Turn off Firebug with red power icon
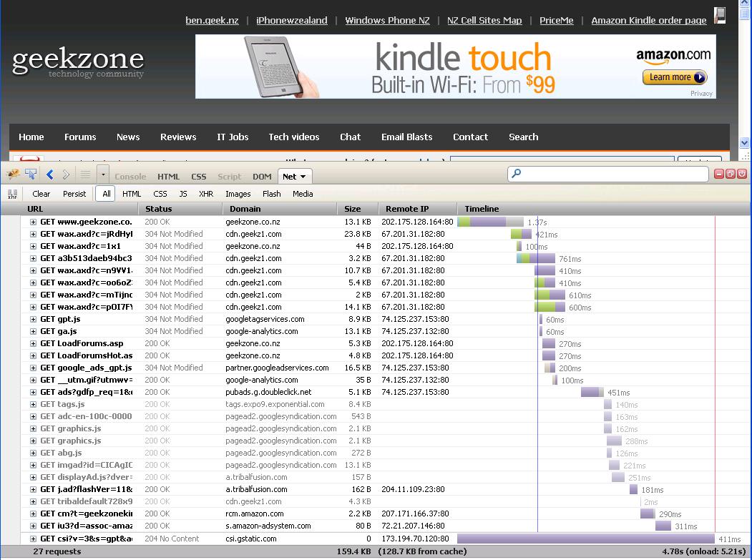 pyautogui.click(x=741, y=174)
